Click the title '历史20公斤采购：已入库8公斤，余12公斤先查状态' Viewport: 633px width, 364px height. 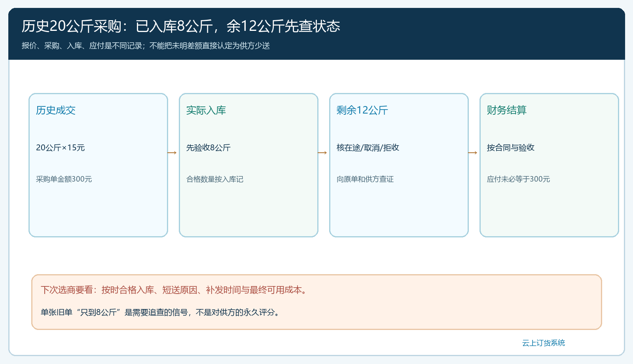(181, 26)
